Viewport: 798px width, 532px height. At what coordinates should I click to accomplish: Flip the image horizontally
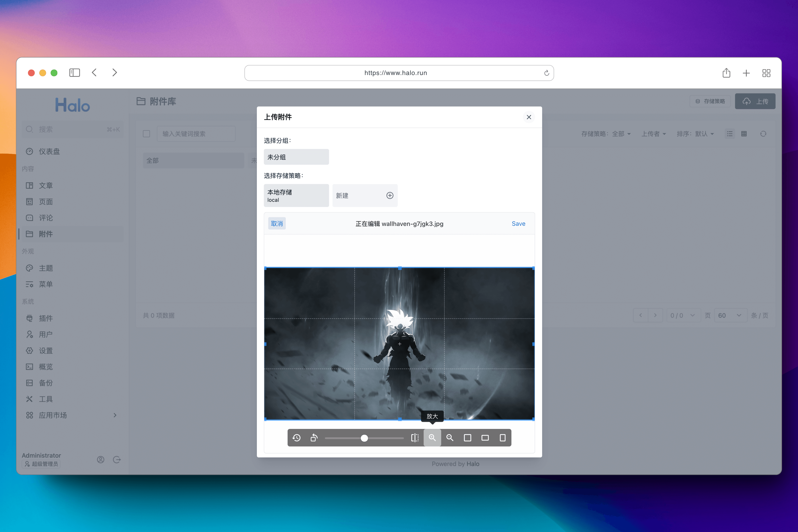415,438
